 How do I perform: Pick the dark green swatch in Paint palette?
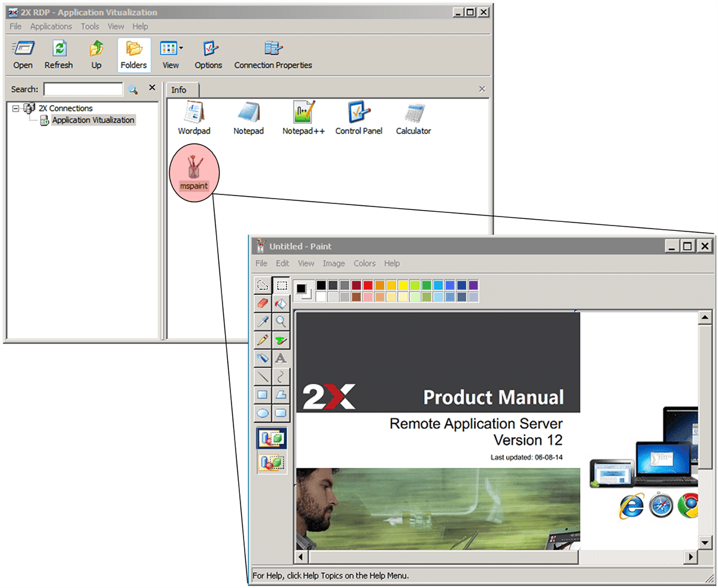pyautogui.click(x=427, y=285)
